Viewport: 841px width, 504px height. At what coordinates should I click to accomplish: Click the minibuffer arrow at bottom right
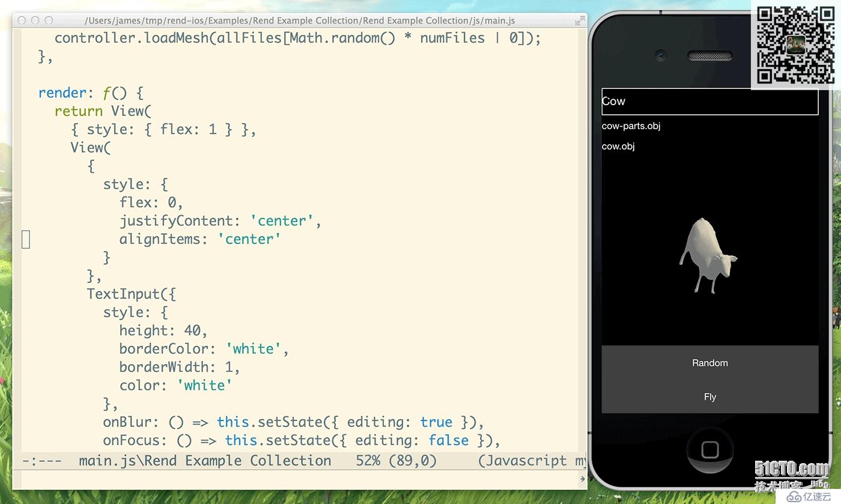582,479
